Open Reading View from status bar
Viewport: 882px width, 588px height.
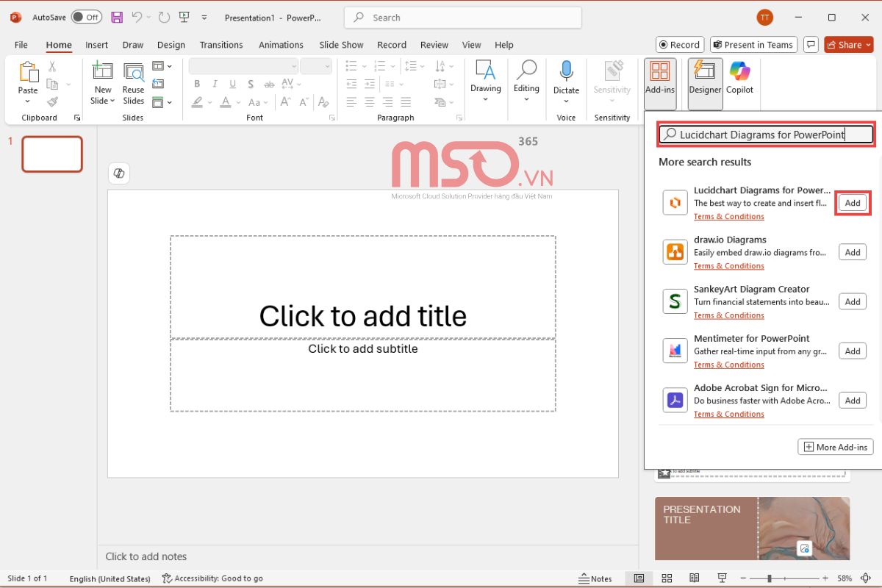point(695,578)
